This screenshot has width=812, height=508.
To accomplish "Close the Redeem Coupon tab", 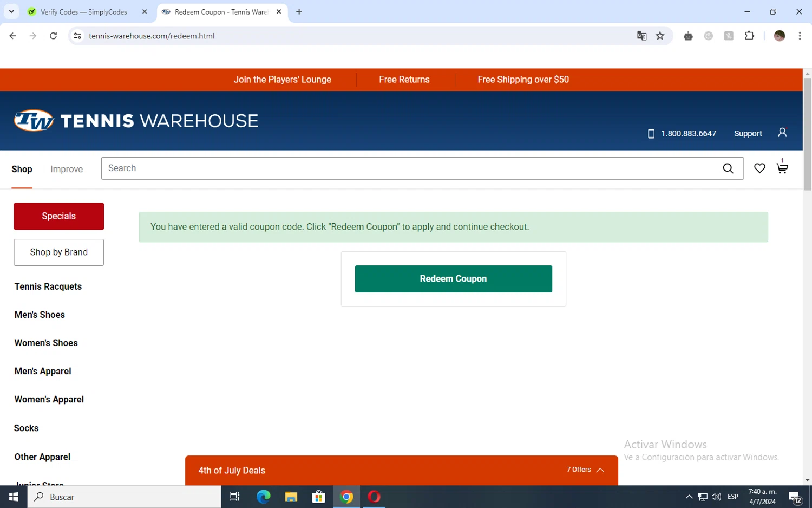I will point(279,11).
